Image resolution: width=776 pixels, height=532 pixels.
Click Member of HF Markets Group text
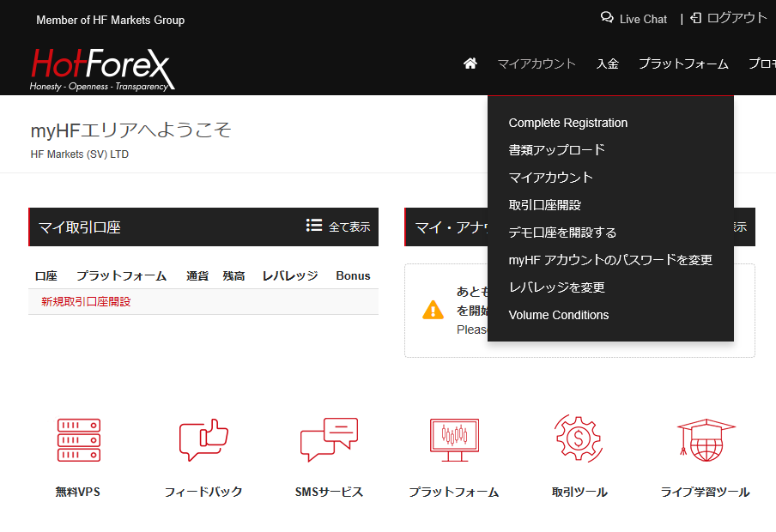click(x=111, y=21)
